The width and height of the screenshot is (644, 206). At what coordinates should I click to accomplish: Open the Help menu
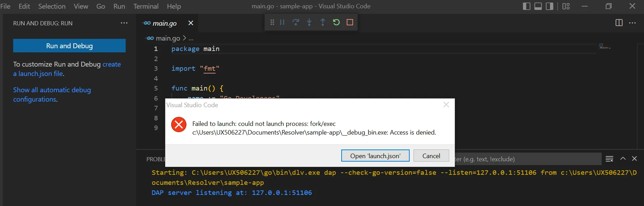174,6
